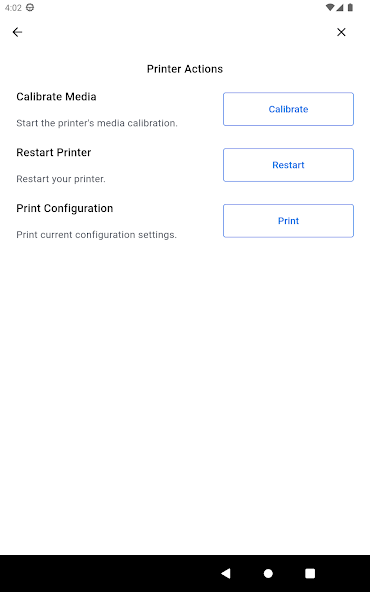Tap the 4:02 clock in status bar
Viewport: 370px width, 592px height.
pos(13,8)
